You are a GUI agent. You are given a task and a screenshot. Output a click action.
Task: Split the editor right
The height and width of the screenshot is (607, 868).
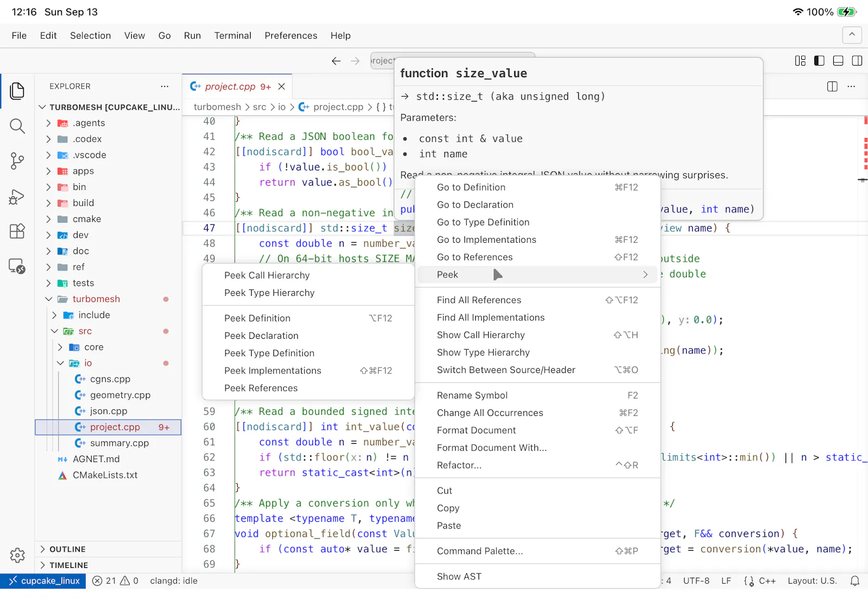[x=832, y=86]
